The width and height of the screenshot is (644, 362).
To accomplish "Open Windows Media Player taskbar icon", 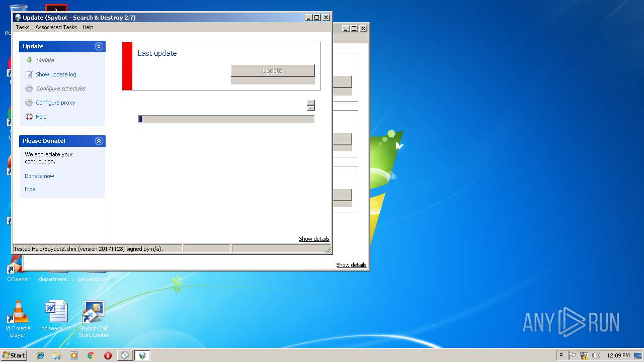I will coord(74,355).
